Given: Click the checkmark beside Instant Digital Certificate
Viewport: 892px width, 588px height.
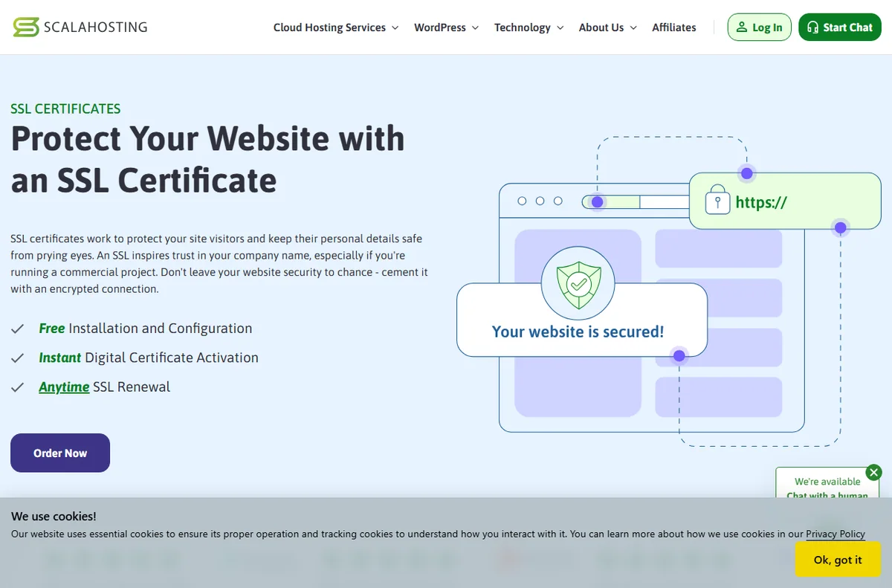Looking at the screenshot, I should point(18,358).
